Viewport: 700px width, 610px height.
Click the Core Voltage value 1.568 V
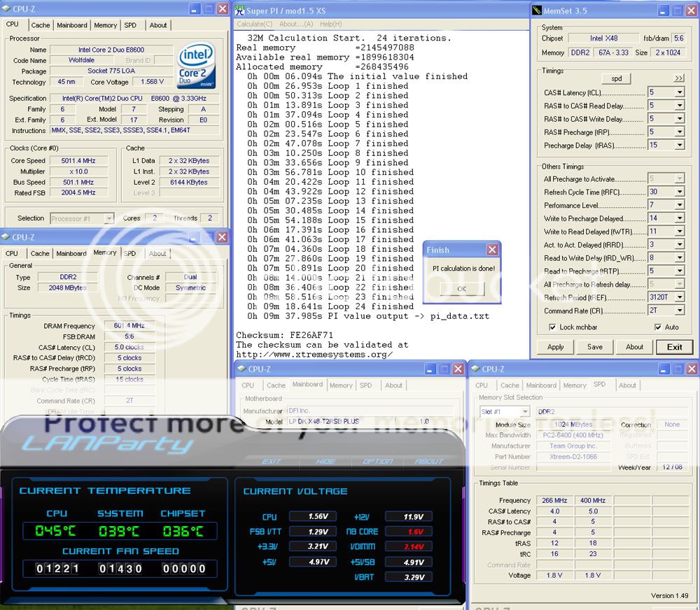click(x=152, y=82)
